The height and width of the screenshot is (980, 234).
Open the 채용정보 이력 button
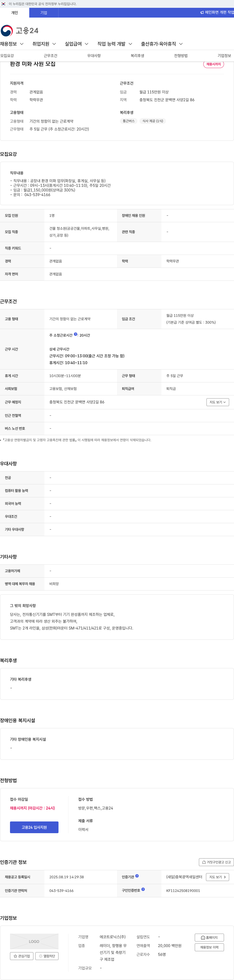(209, 947)
